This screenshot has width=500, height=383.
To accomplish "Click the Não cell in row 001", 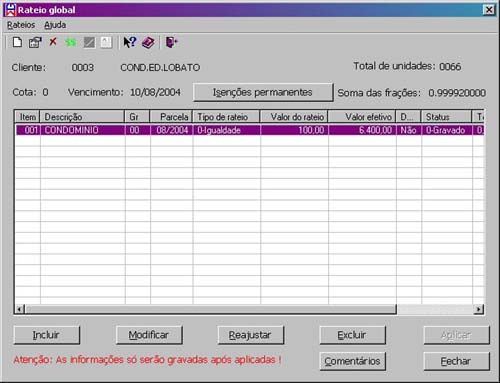I will [409, 130].
